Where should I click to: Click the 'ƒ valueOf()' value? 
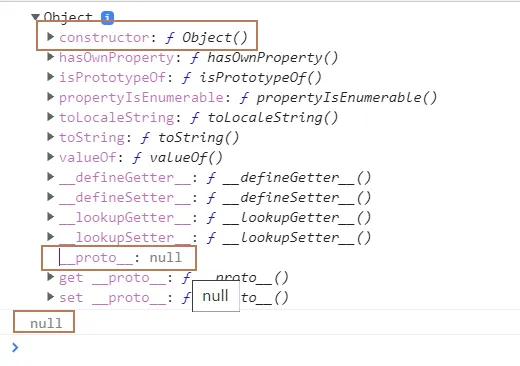coord(178,158)
